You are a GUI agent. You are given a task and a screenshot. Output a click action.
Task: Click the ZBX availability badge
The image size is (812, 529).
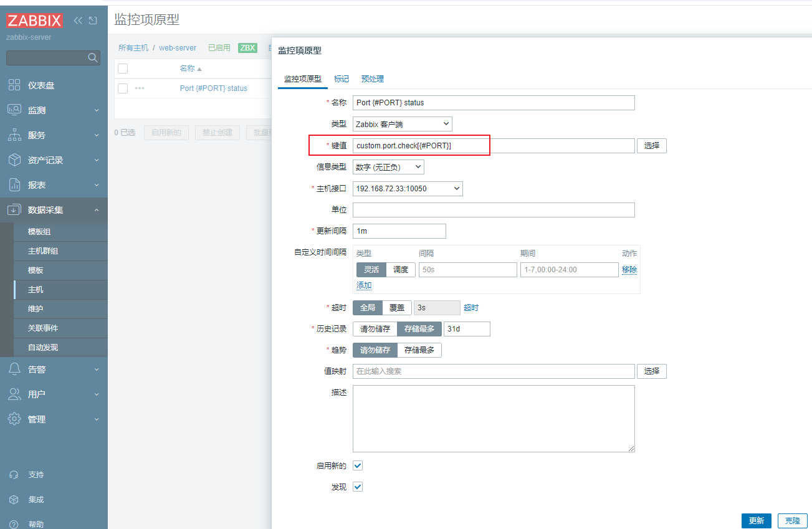(x=247, y=48)
